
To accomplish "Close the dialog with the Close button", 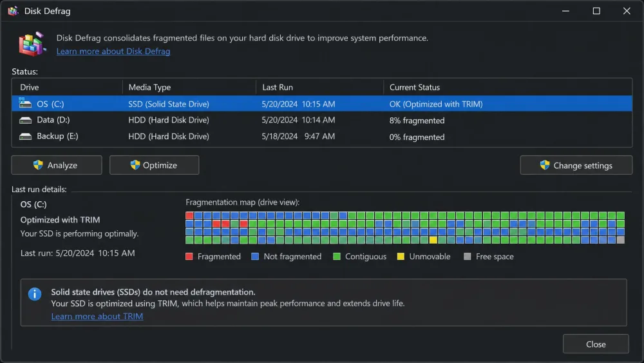I will (596, 344).
